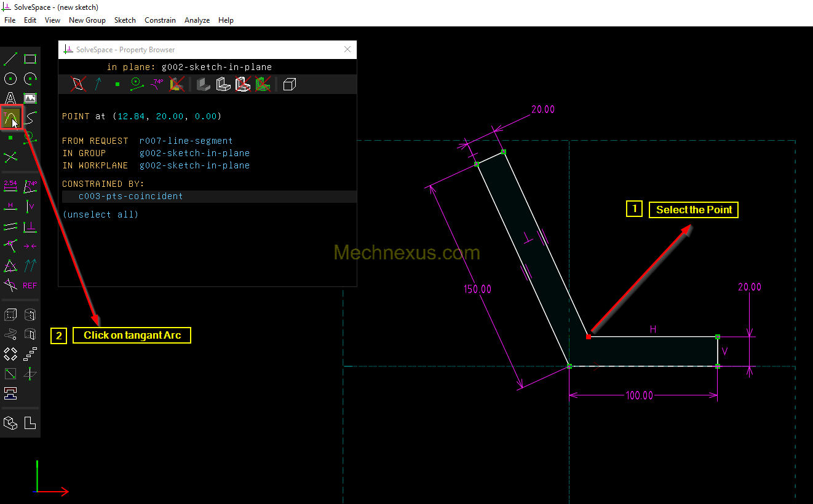Open the Constrain menu
The height and width of the screenshot is (504, 813).
point(160,20)
